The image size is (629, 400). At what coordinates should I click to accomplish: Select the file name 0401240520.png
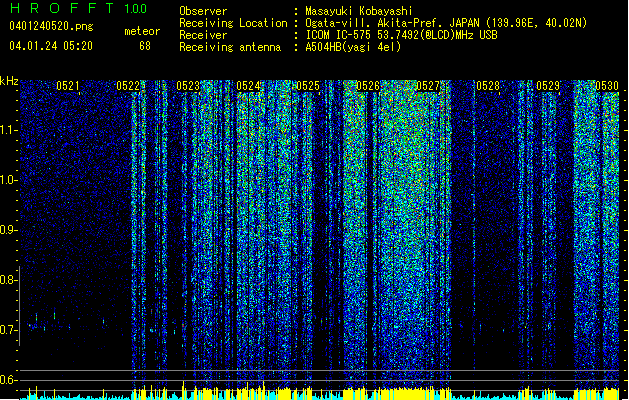tap(51, 27)
